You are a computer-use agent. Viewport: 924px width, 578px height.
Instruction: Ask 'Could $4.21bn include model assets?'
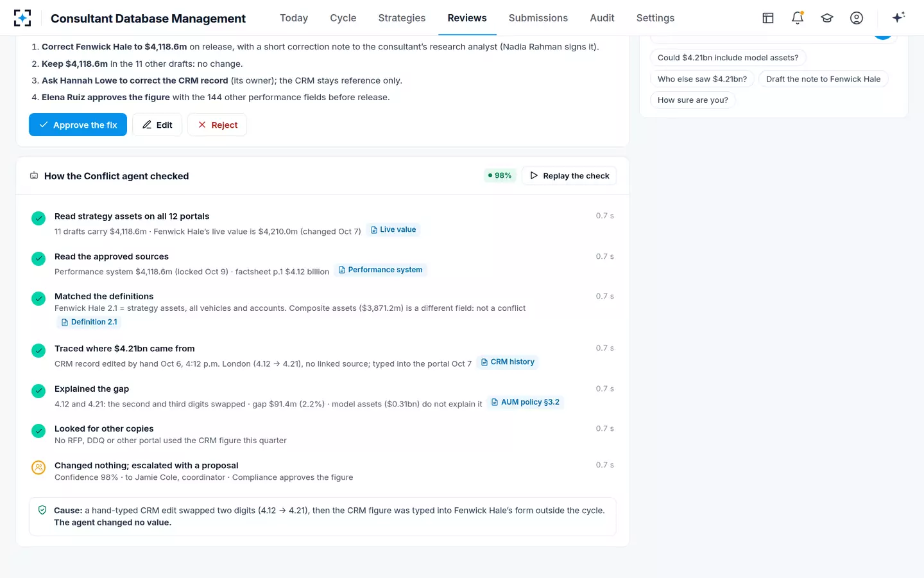pyautogui.click(x=728, y=58)
